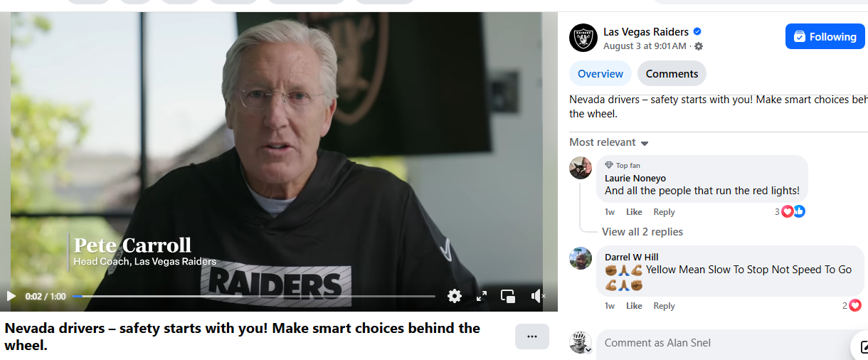Open video settings gear
The width and height of the screenshot is (868, 360).
tap(455, 296)
